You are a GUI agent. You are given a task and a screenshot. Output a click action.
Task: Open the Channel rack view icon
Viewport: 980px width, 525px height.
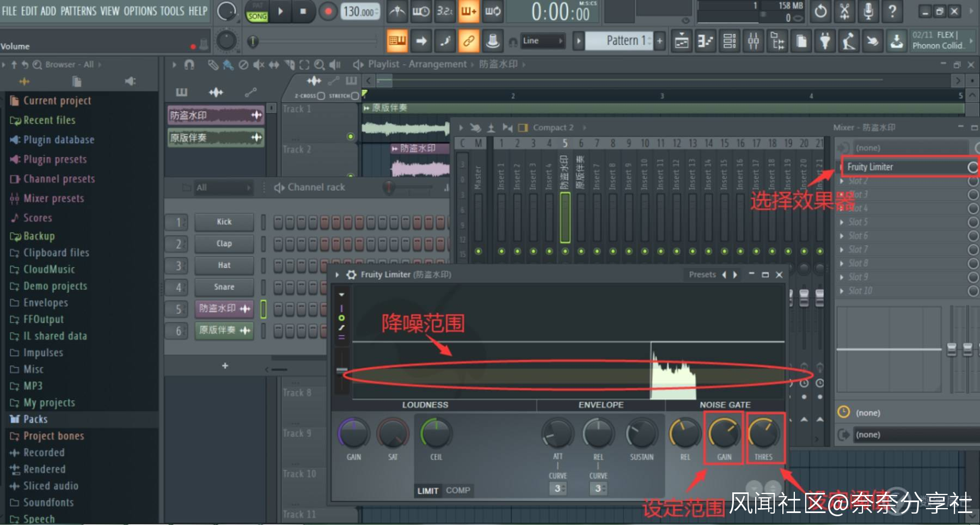729,41
